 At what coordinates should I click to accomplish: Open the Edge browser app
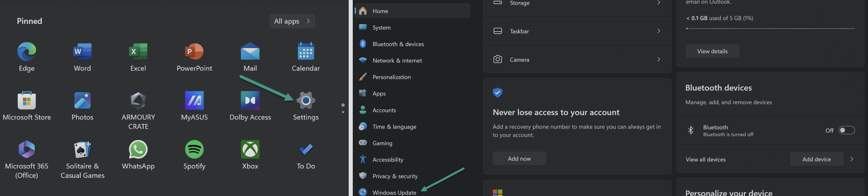27,52
